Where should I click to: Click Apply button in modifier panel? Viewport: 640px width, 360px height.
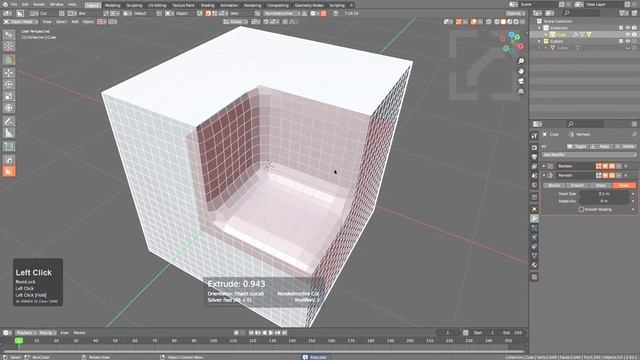[601, 146]
